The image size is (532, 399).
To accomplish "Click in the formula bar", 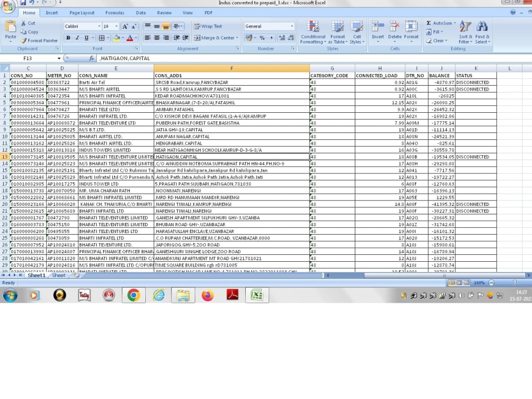I will [x=314, y=59].
